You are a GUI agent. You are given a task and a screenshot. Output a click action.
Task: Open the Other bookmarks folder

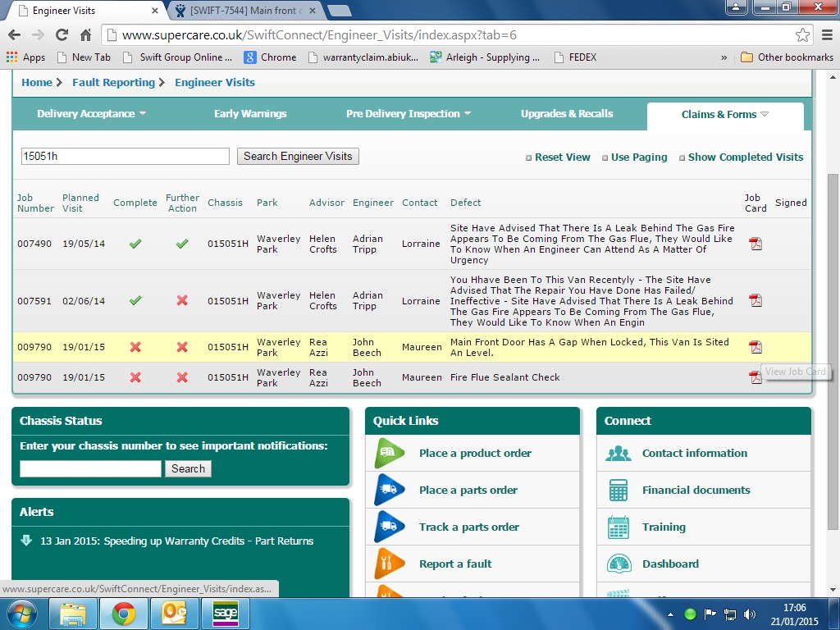787,57
